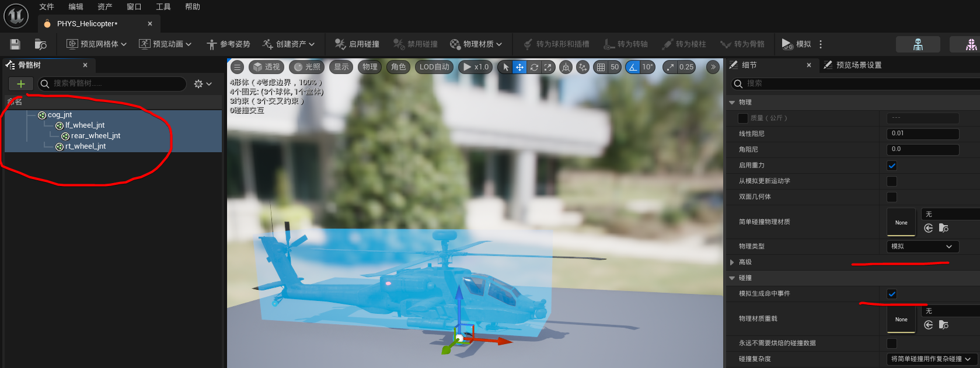Click the 参考姿势 toolbar button
This screenshot has height=368, width=980.
click(x=228, y=44)
